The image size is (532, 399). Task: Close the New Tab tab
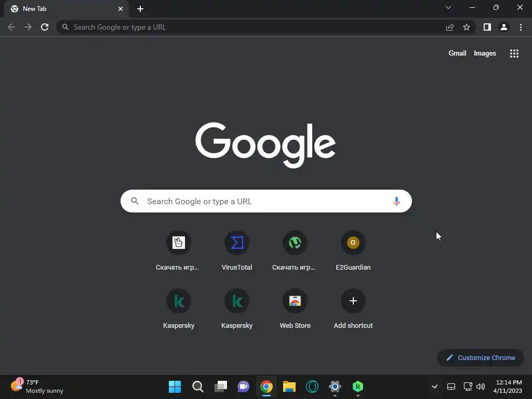point(121,9)
